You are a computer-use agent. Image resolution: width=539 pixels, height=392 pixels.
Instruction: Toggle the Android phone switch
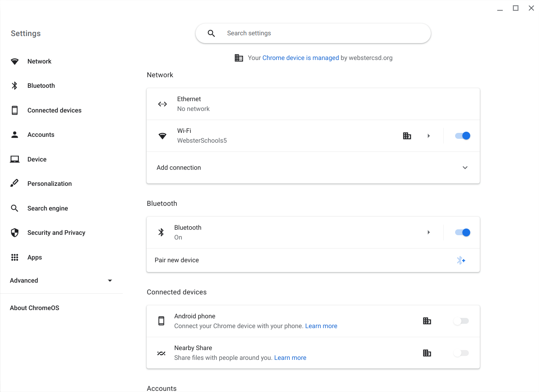pos(461,321)
